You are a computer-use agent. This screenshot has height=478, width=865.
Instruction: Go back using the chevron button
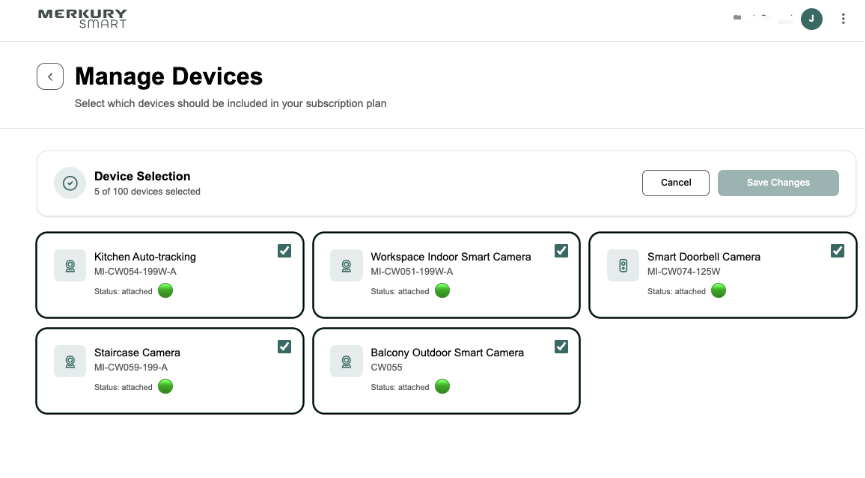pos(50,77)
